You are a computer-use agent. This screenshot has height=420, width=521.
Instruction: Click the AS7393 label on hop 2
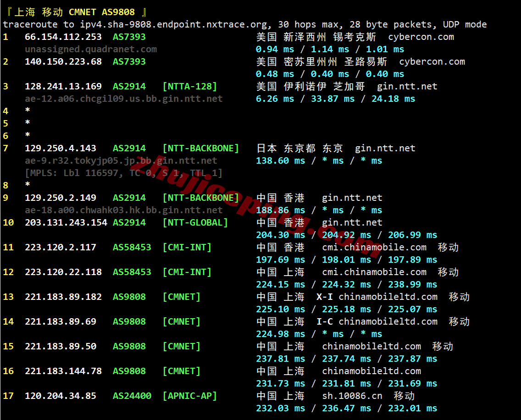click(x=129, y=61)
